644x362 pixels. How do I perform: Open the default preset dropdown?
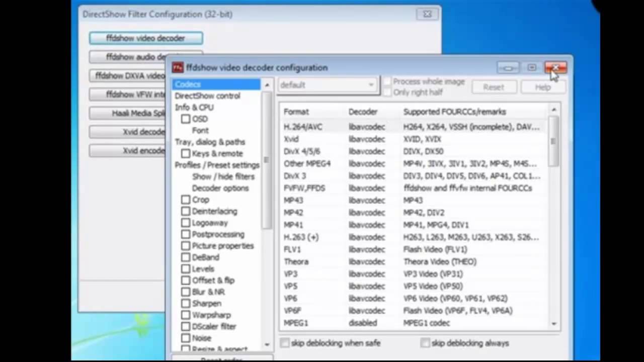coord(327,85)
